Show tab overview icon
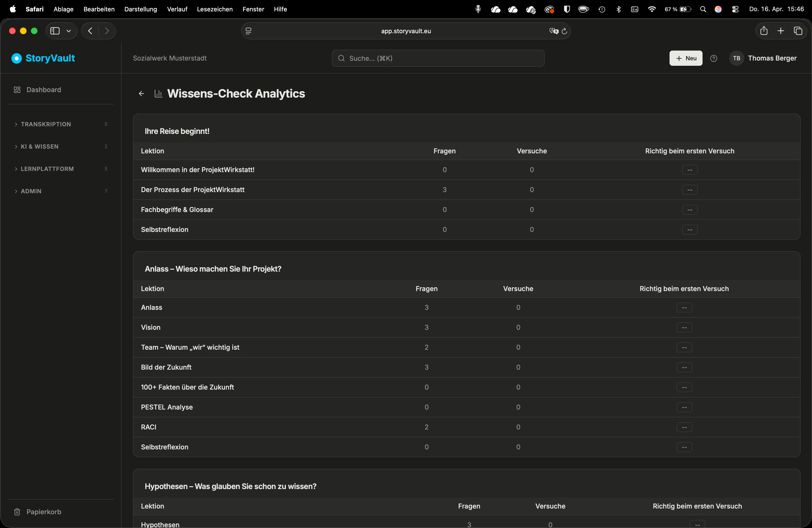Viewport: 812px width, 528px height. tap(798, 31)
